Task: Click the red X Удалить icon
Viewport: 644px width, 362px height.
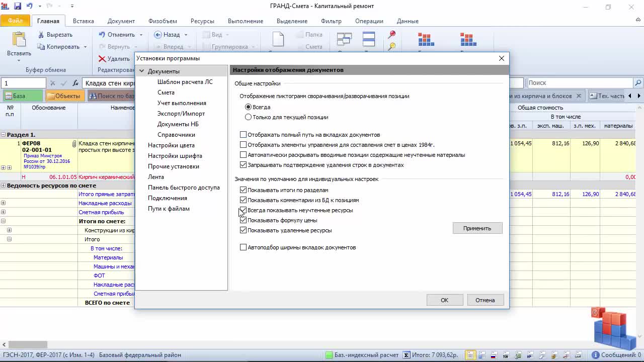Action: 102,59
